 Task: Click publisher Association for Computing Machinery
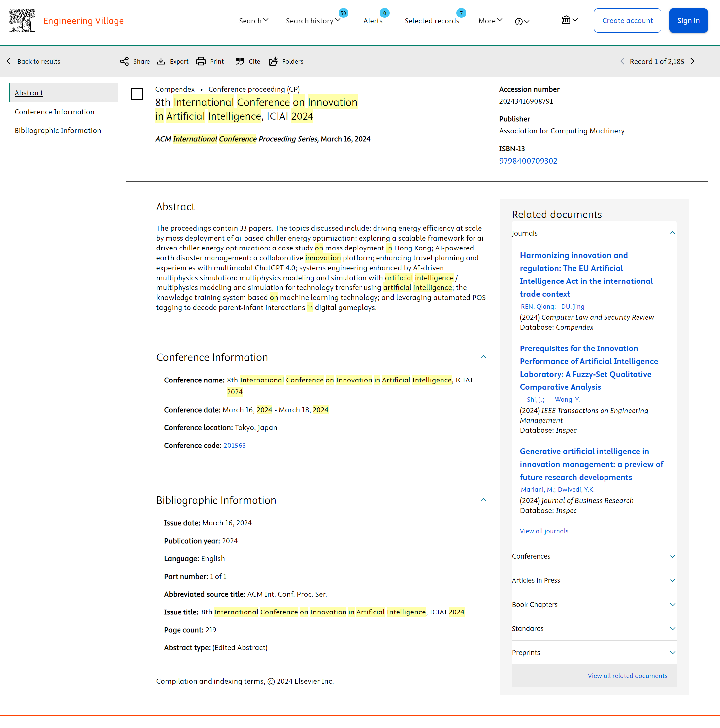coord(561,131)
